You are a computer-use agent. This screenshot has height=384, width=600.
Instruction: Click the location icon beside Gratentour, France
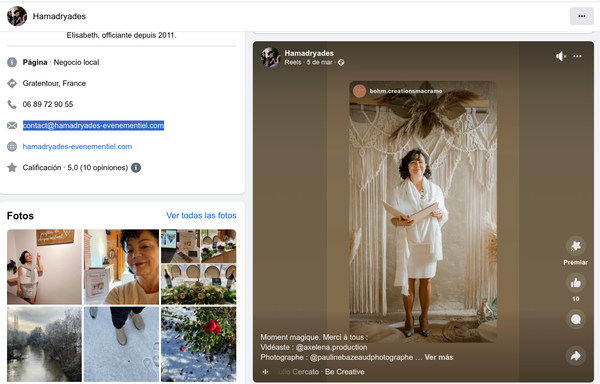(x=12, y=83)
